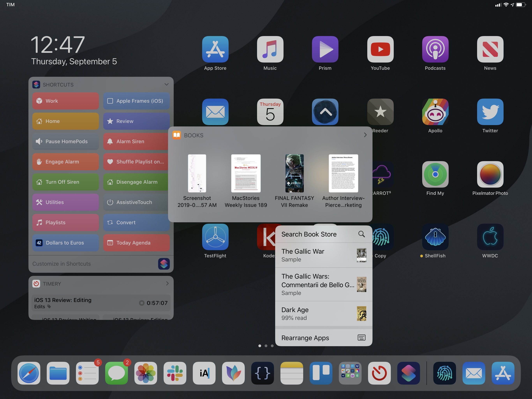The image size is (532, 399).
Task: Run the Today Agenda shortcut
Action: (x=136, y=243)
